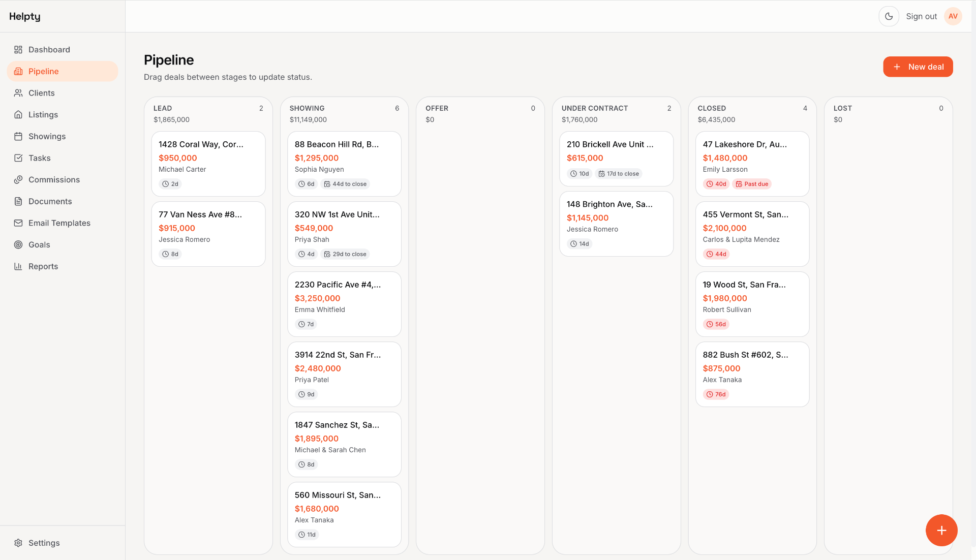Click the 76d badge on Bush St card
The width and height of the screenshot is (976, 560).
(716, 394)
